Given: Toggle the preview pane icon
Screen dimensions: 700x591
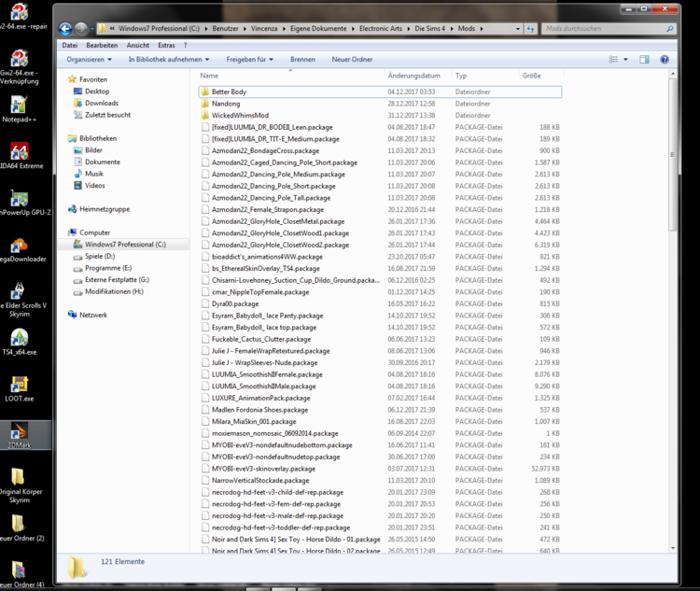Looking at the screenshot, I should (x=644, y=60).
